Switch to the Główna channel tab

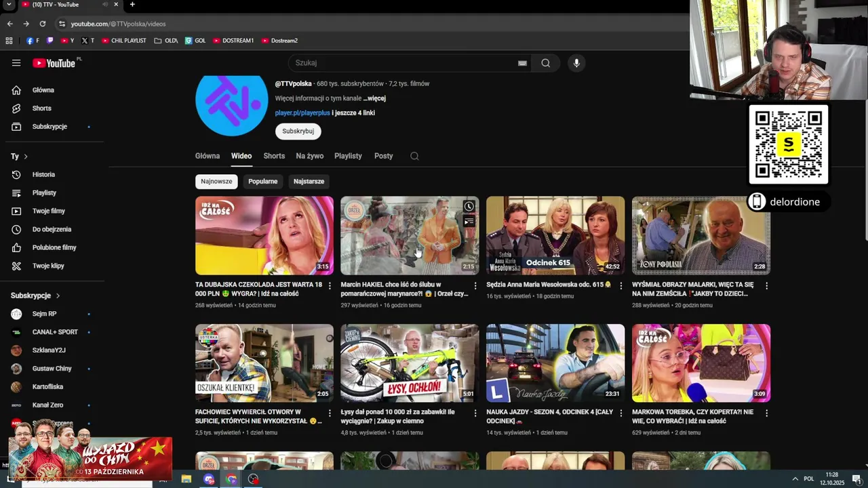(208, 156)
